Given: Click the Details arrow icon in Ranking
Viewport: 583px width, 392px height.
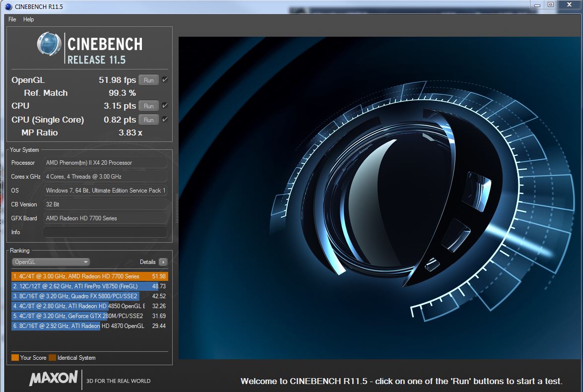Looking at the screenshot, I should 163,262.
